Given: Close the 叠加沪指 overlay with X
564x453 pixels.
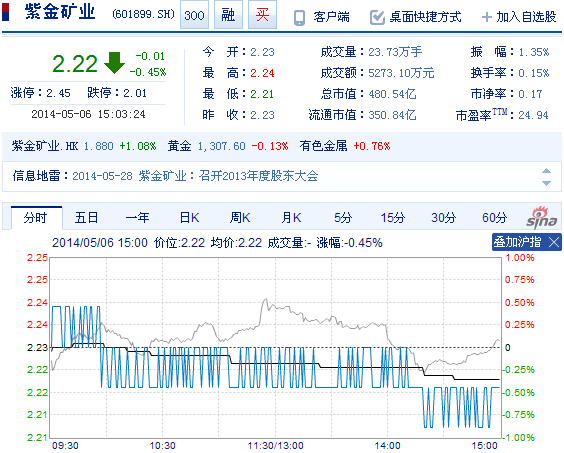Looking at the screenshot, I should coord(554,242).
